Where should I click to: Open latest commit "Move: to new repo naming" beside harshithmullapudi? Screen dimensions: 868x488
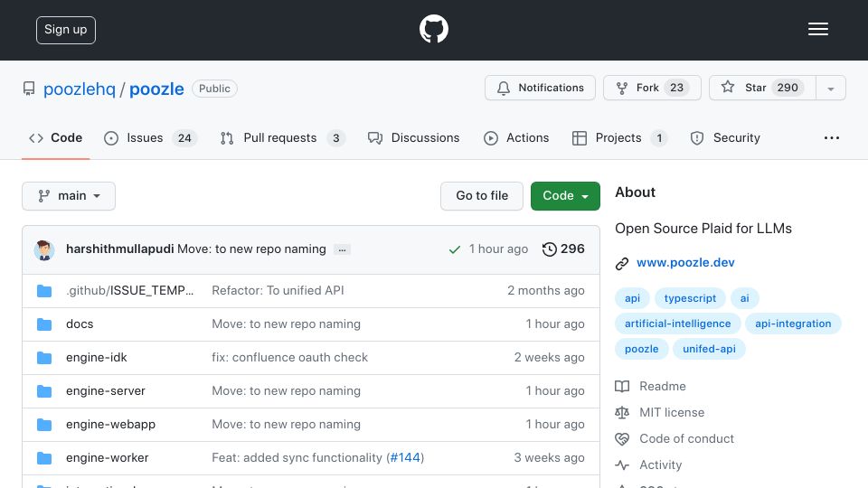point(251,249)
